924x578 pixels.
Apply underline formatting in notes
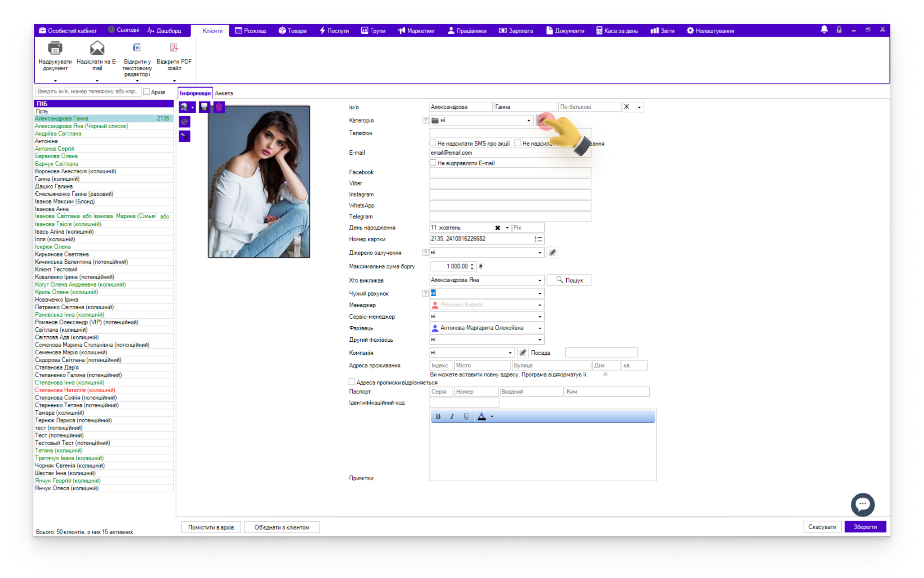coord(466,417)
